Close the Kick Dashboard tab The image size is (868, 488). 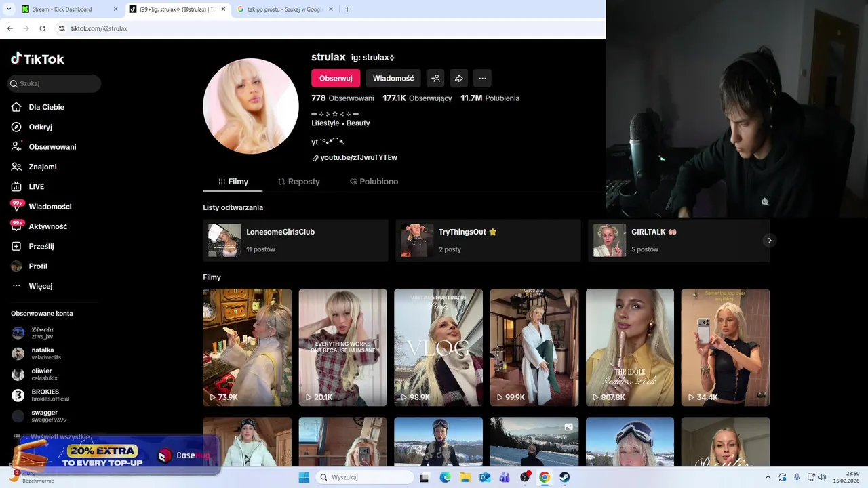tap(115, 9)
